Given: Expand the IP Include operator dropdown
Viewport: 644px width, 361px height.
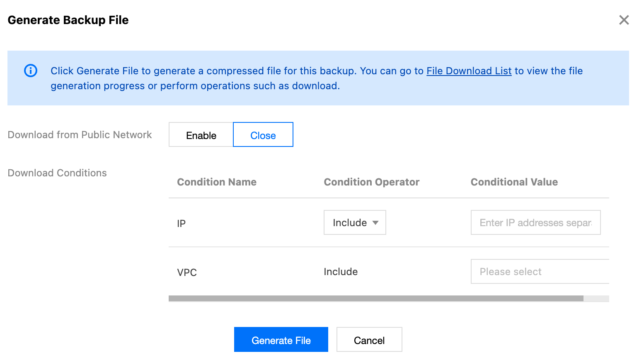Looking at the screenshot, I should tap(355, 223).
